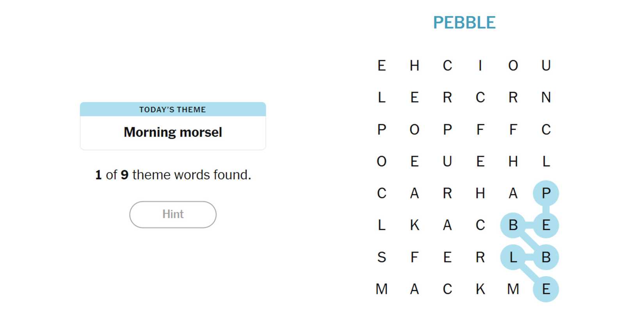Click the highlighted E in the bottom-right corner

pos(546,289)
